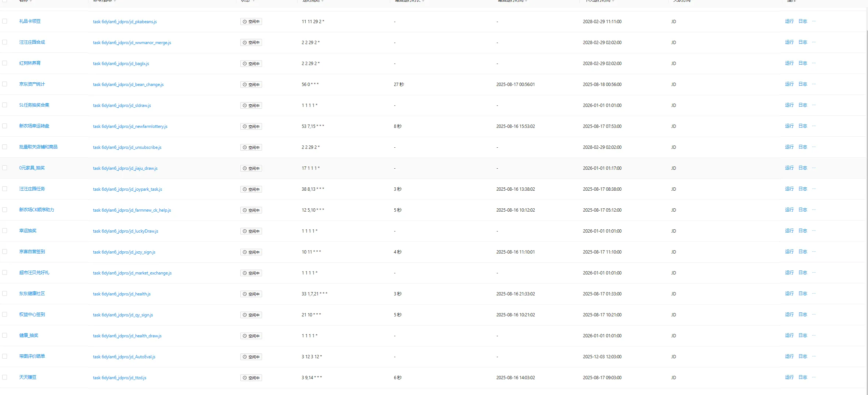Show more options for 健康_抽奖 row

click(814, 335)
